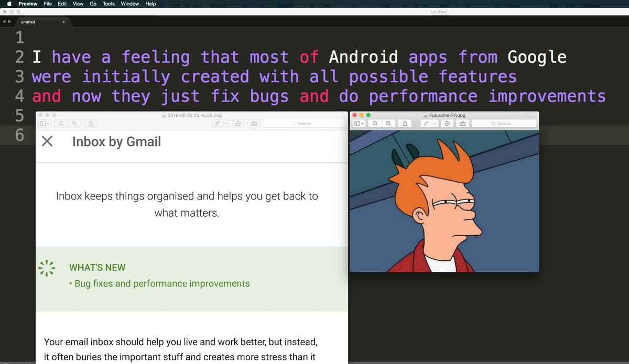Image resolution: width=629 pixels, height=364 pixels.
Task: Select the untitled editor tab
Action: click(43, 22)
